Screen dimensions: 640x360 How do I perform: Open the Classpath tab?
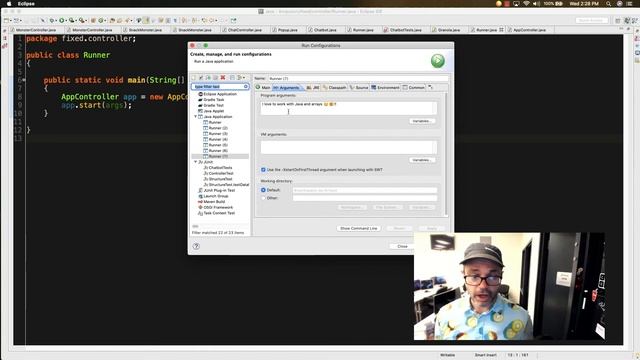(x=334, y=87)
